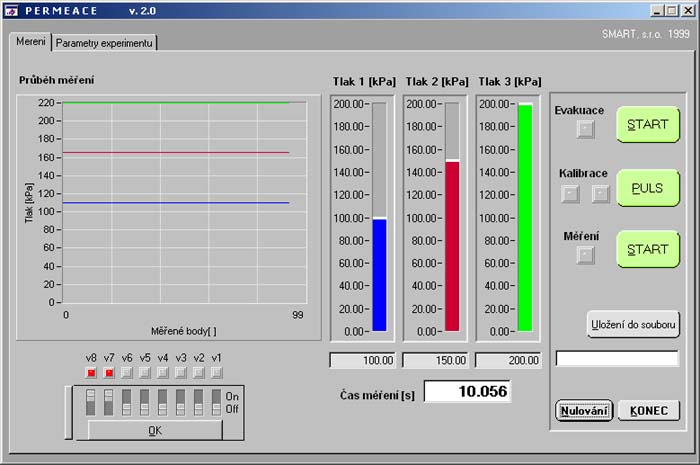Click the Nulování button
The height and width of the screenshot is (465, 700).
tap(584, 411)
